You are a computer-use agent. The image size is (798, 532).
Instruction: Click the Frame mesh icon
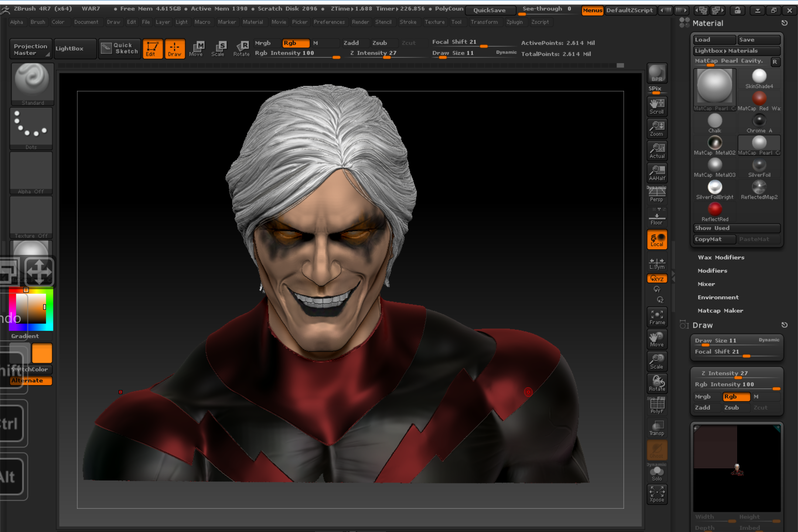657,317
